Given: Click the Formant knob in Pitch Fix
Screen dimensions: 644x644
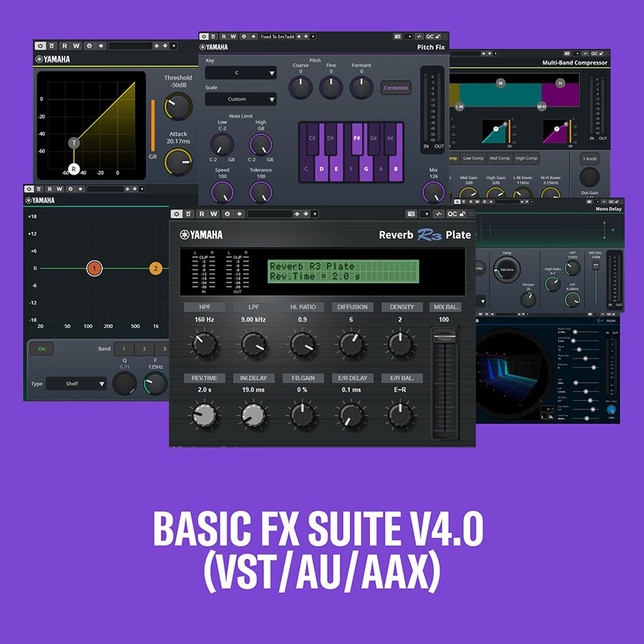Looking at the screenshot, I should point(361,87).
